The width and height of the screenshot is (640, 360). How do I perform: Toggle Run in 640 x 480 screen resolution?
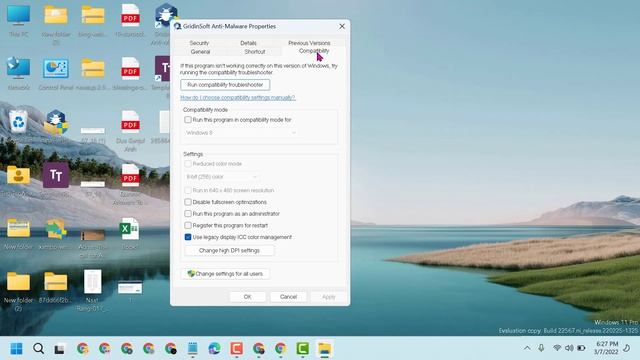pos(188,190)
